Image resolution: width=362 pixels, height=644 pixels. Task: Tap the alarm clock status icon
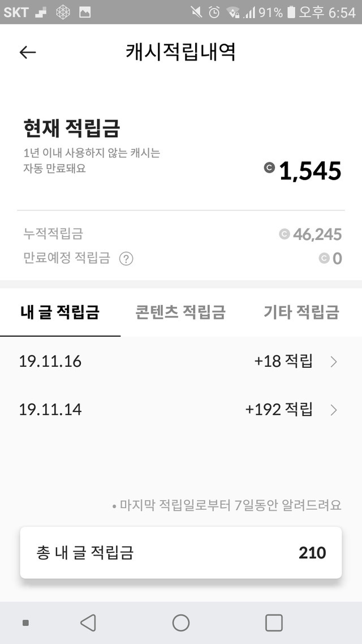[214, 12]
